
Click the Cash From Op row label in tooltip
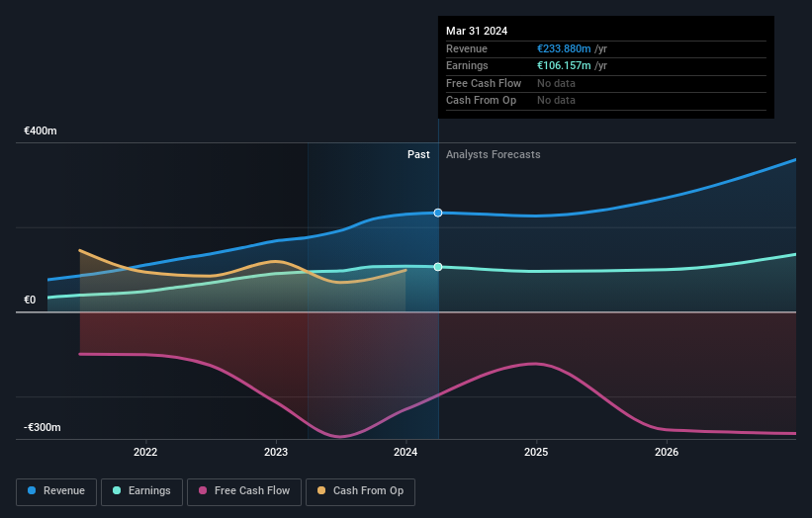(x=481, y=101)
